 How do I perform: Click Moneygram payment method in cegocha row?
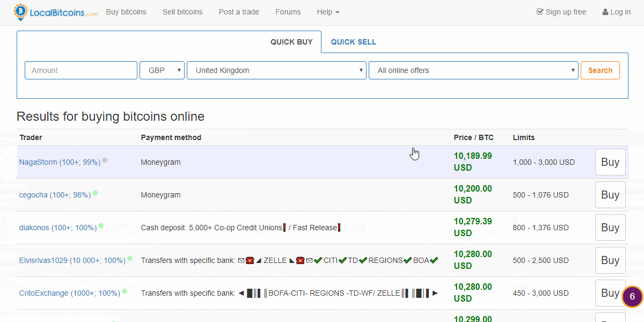coord(160,195)
